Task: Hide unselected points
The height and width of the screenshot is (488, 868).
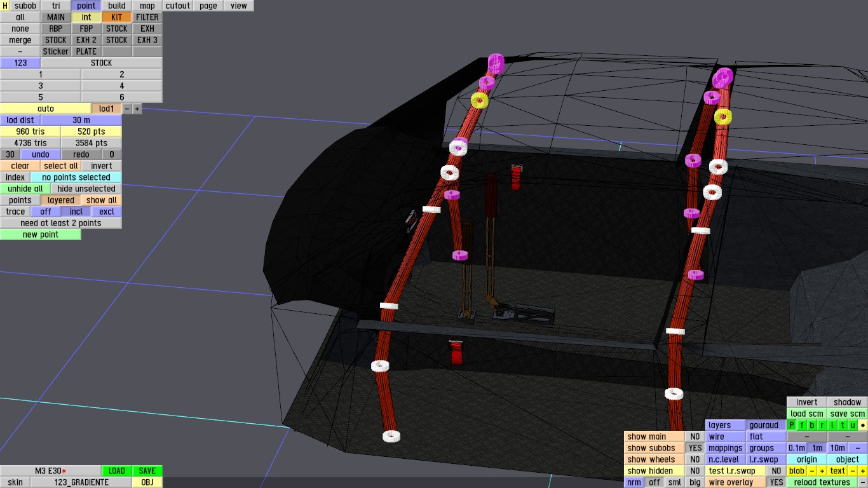Action: (86, 189)
